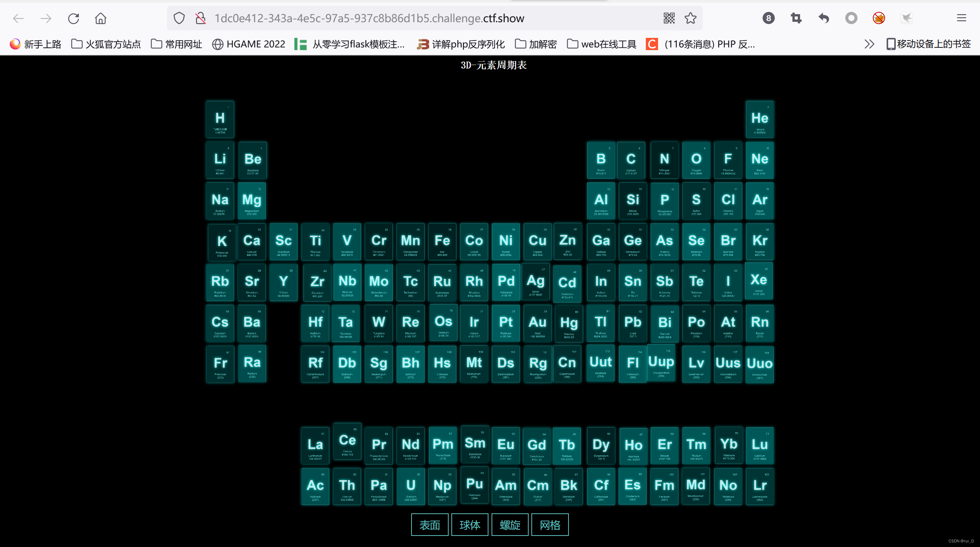The height and width of the screenshot is (547, 980).
Task: Switch to 网格 grid layout
Action: 550,525
